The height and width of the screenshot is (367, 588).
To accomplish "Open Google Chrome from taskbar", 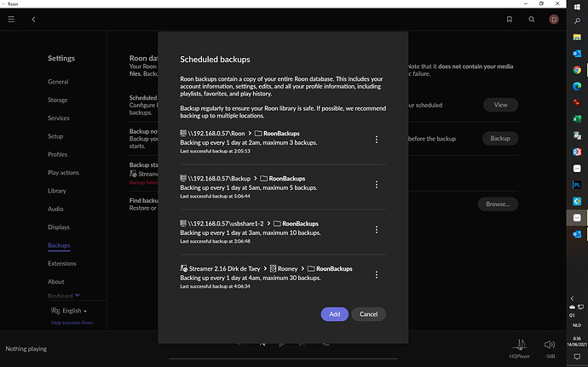I will (577, 70).
